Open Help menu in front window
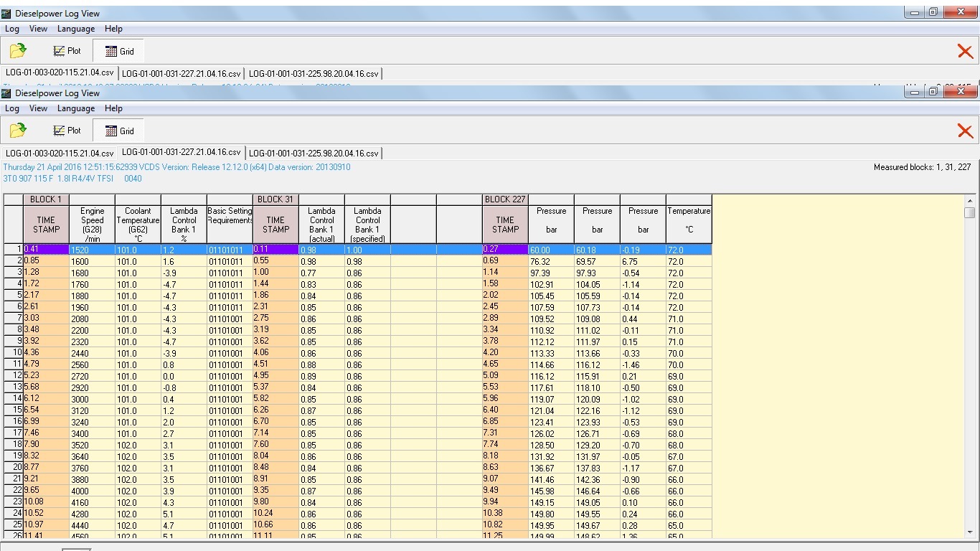The height and width of the screenshot is (551, 980). click(113, 108)
